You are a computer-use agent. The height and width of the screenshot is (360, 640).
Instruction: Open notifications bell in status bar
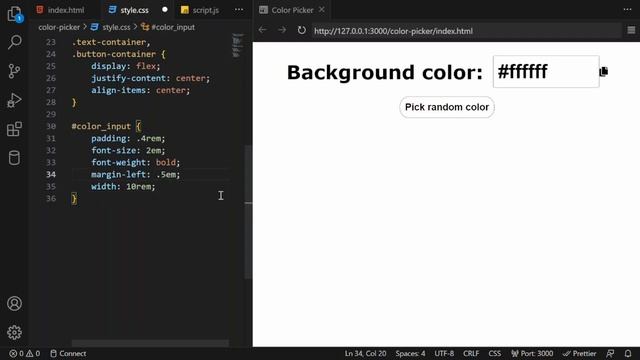click(x=628, y=353)
